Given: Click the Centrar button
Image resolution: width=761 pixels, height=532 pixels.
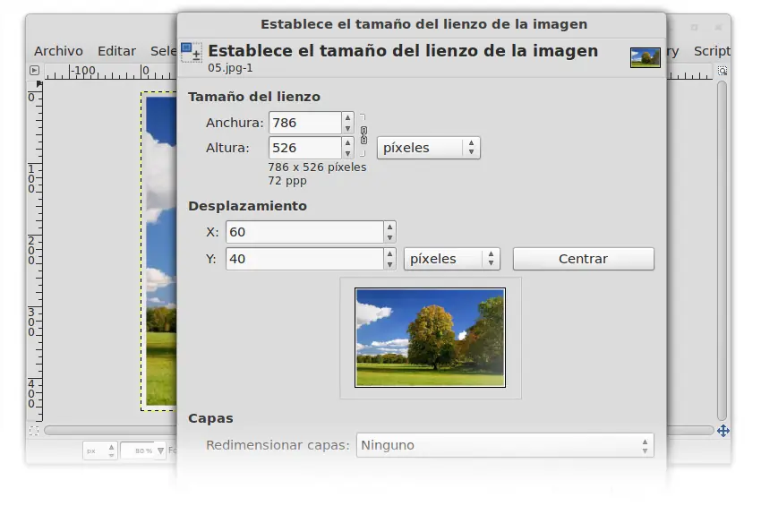Looking at the screenshot, I should (x=584, y=259).
